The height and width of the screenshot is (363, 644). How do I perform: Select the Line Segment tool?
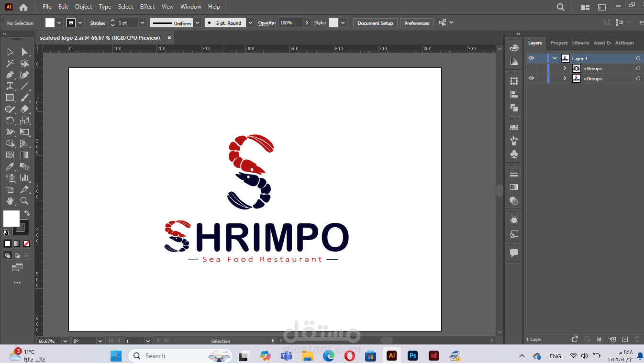(x=25, y=86)
